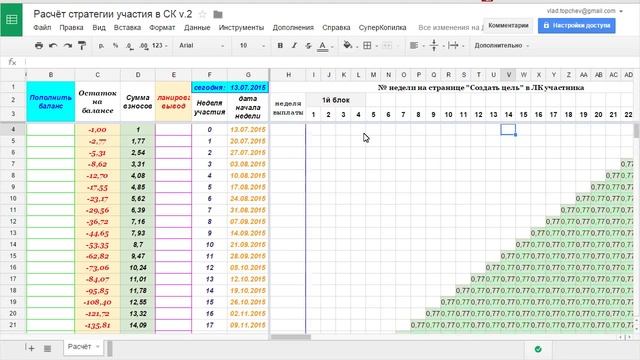Click the 14,09 cell in column D
This screenshot has height=360, width=640.
[138, 325]
